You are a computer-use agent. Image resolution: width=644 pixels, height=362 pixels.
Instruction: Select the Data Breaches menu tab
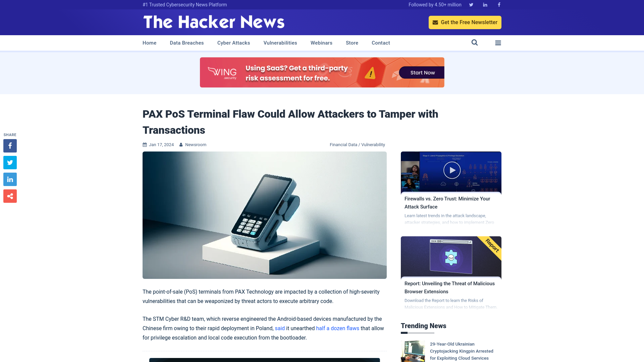click(x=186, y=43)
